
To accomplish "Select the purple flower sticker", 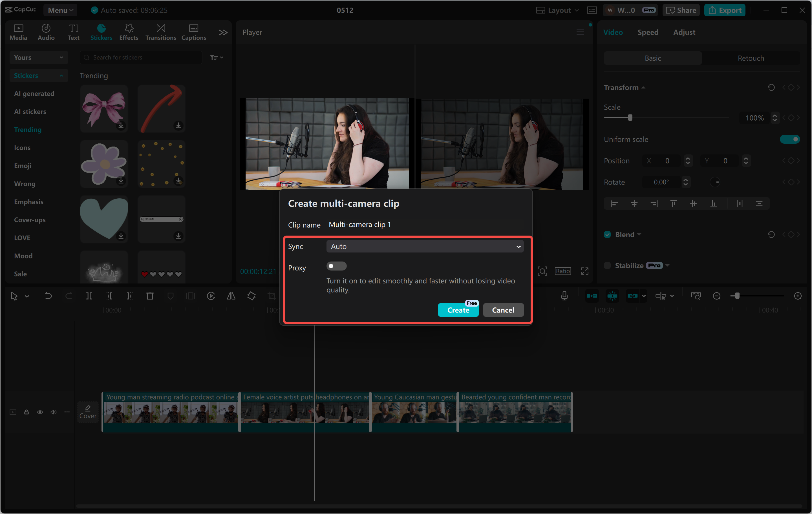I will tap(104, 164).
